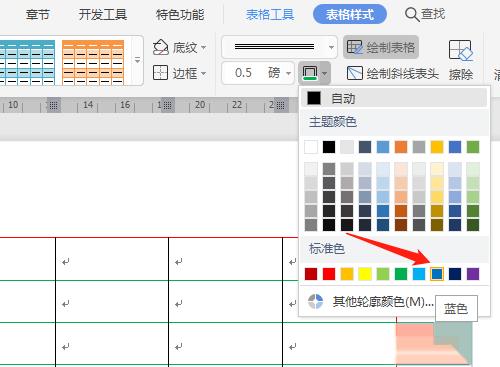This screenshot has width=500, height=367.
Task: Click the ruler column marker near 10
Action: (x=54, y=105)
